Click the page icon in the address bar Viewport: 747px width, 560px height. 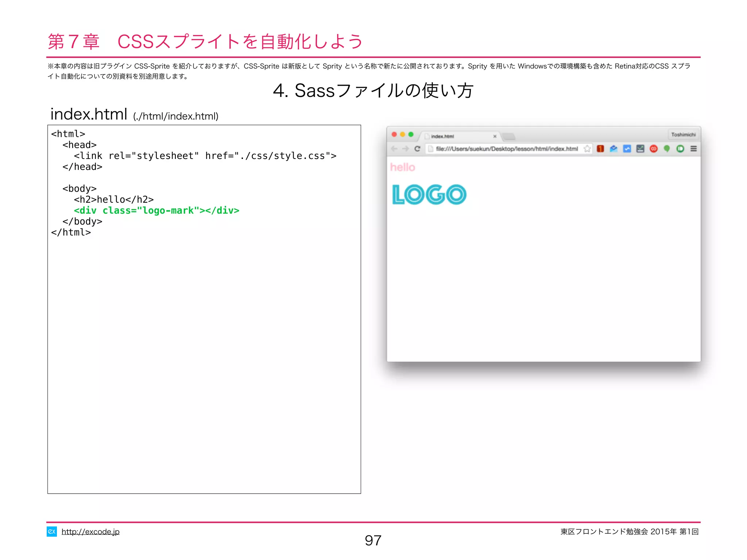tap(430, 149)
